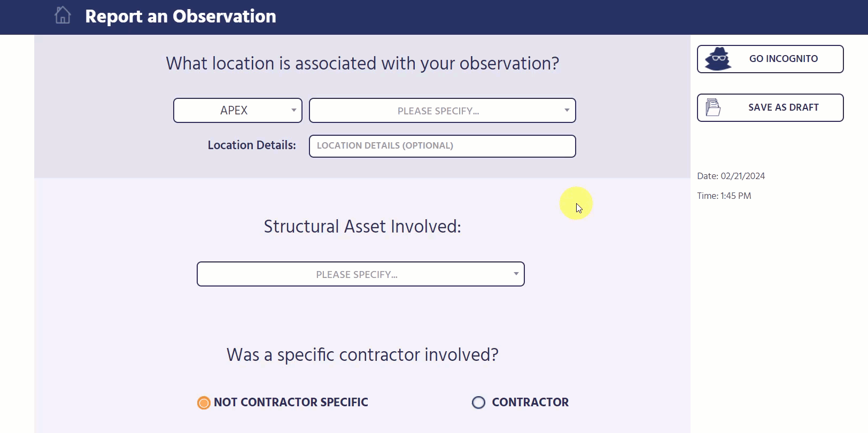The width and height of the screenshot is (868, 433).
Task: Select the NOT CONTRACTOR SPECIFIC radio button
Action: (x=203, y=403)
